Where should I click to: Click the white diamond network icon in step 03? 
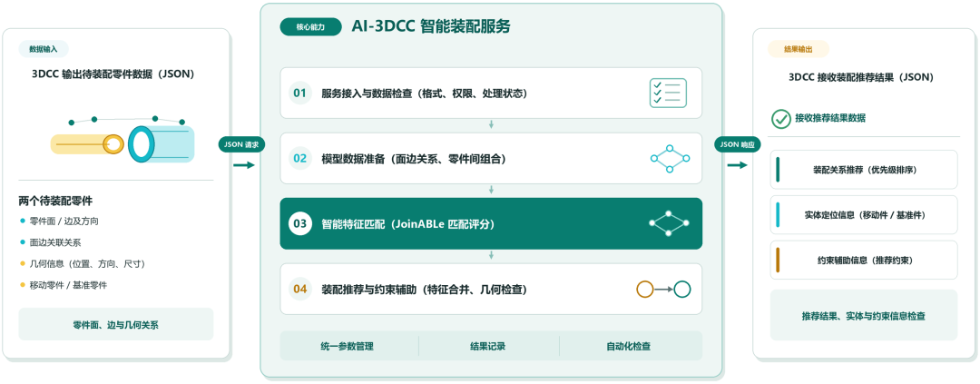[x=668, y=223]
